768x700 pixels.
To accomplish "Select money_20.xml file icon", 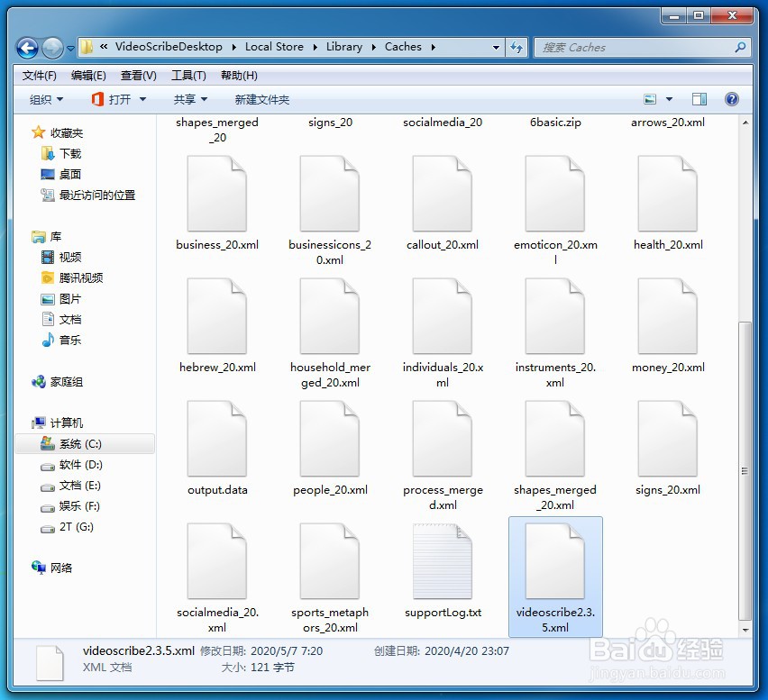I will (x=668, y=315).
